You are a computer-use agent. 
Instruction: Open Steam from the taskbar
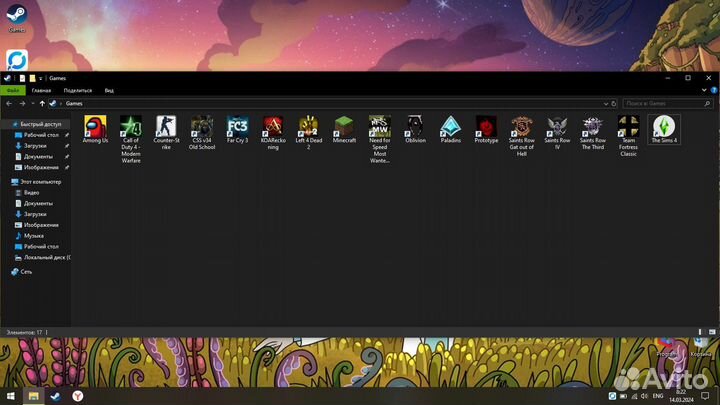(56, 396)
